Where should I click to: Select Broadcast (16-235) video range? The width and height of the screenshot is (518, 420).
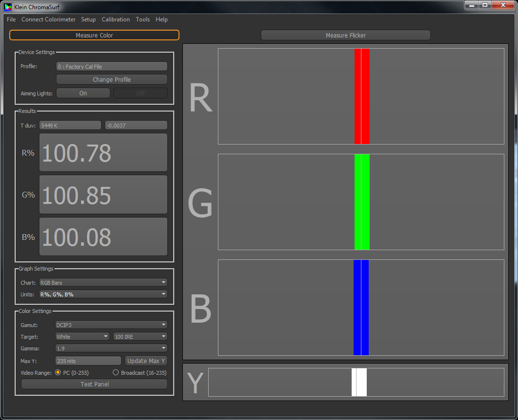click(x=140, y=372)
